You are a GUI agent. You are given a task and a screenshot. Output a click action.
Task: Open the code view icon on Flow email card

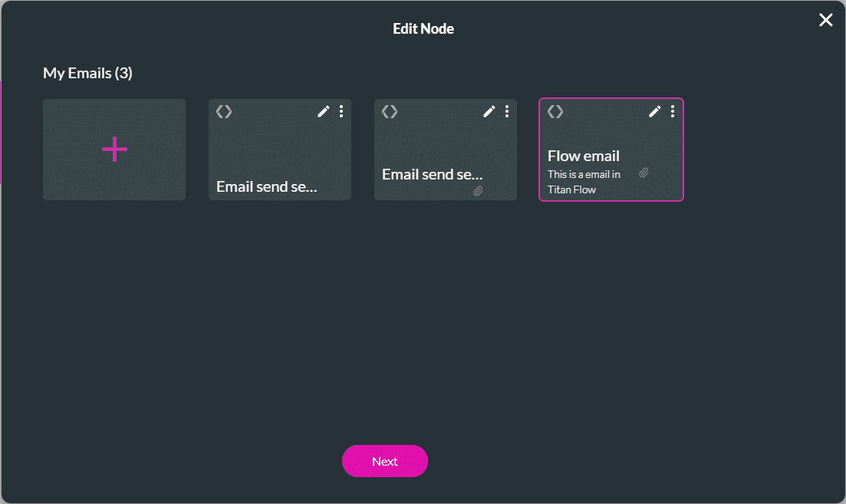555,111
